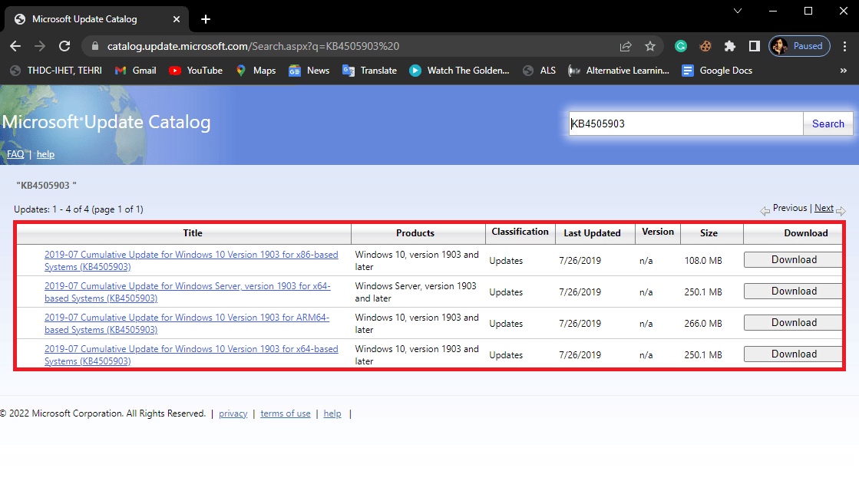Click the Previous page link
Viewport: 859px width, 504px height.
[790, 208]
